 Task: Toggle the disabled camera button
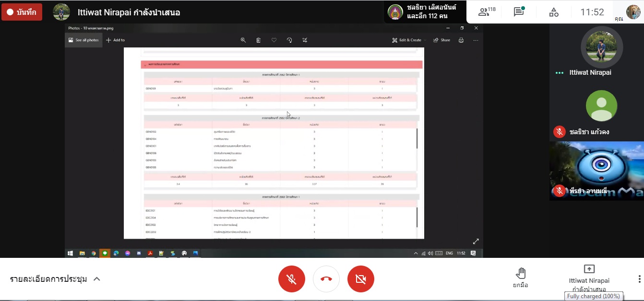tap(361, 279)
